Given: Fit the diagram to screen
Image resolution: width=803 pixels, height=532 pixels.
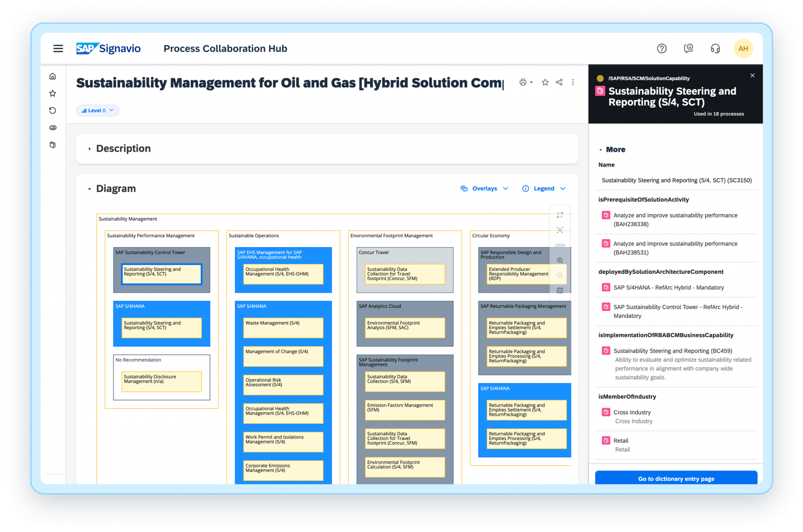Looking at the screenshot, I should [x=560, y=230].
